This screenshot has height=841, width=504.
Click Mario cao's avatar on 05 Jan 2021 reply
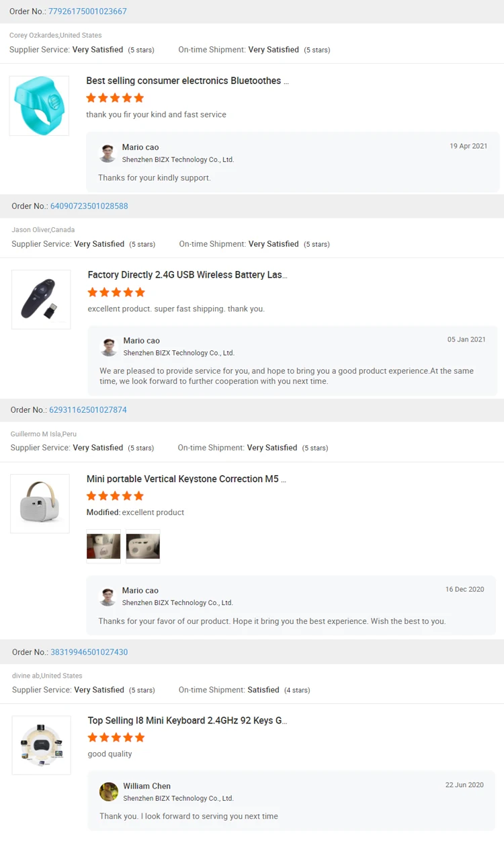coord(109,347)
